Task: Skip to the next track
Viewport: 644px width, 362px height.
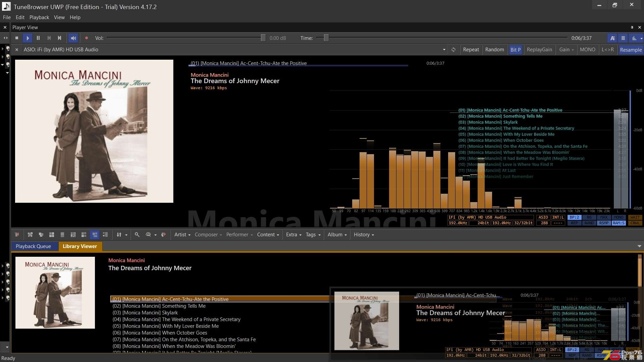Action: point(59,38)
